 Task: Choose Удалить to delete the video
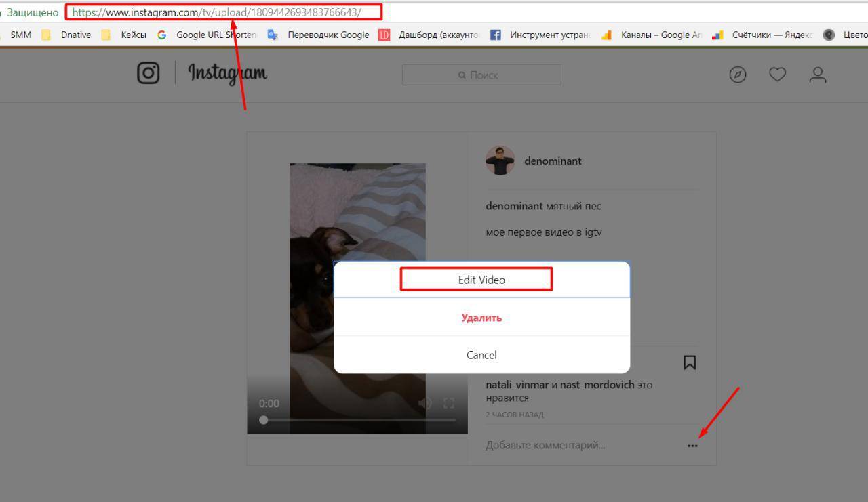click(x=481, y=318)
